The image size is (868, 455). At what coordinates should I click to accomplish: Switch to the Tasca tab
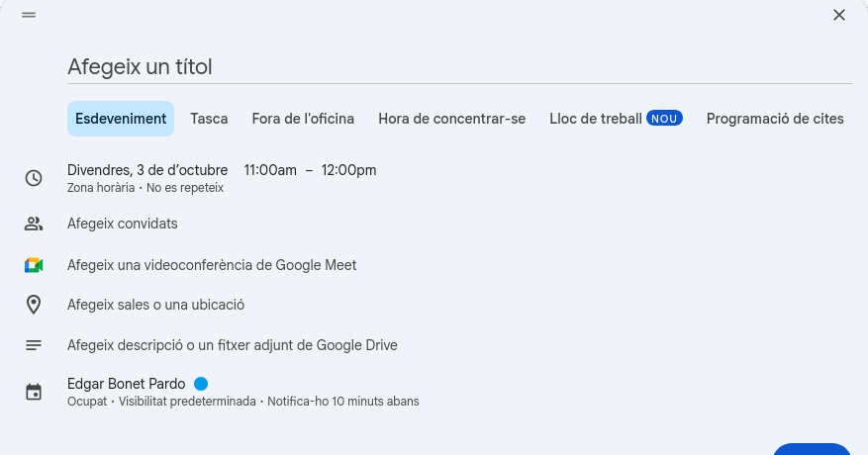point(209,119)
